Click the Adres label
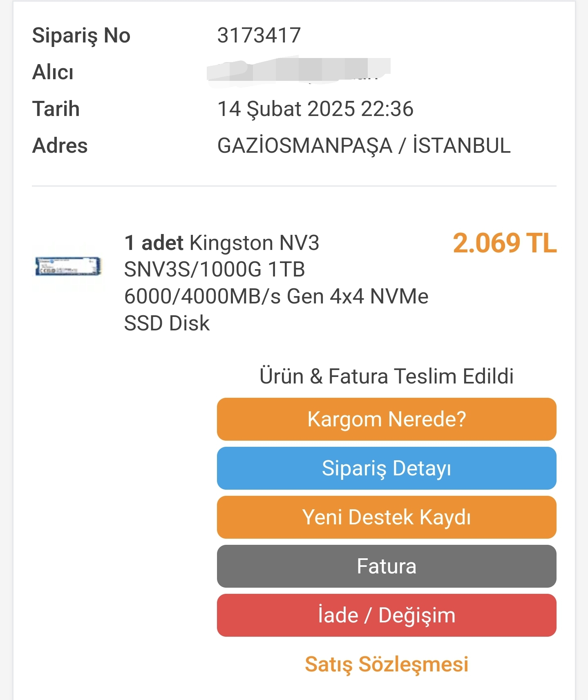Image resolution: width=588 pixels, height=700 pixels. pyautogui.click(x=60, y=146)
